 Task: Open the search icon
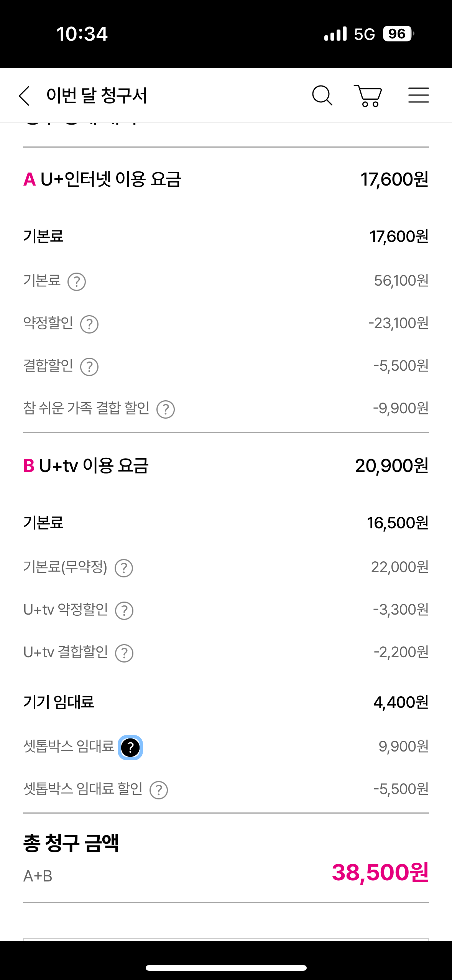[x=322, y=95]
